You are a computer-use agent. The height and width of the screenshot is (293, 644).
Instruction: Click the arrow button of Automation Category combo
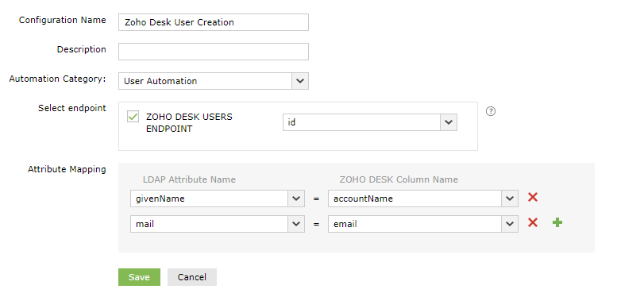300,81
